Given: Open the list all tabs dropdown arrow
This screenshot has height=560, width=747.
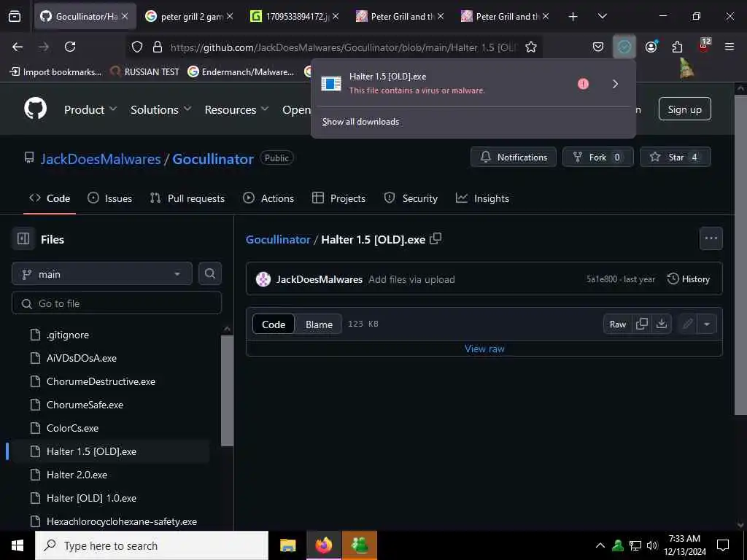Looking at the screenshot, I should pos(602,16).
